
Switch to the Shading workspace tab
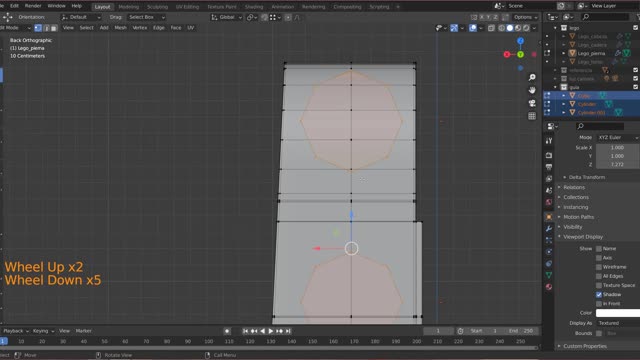254,7
